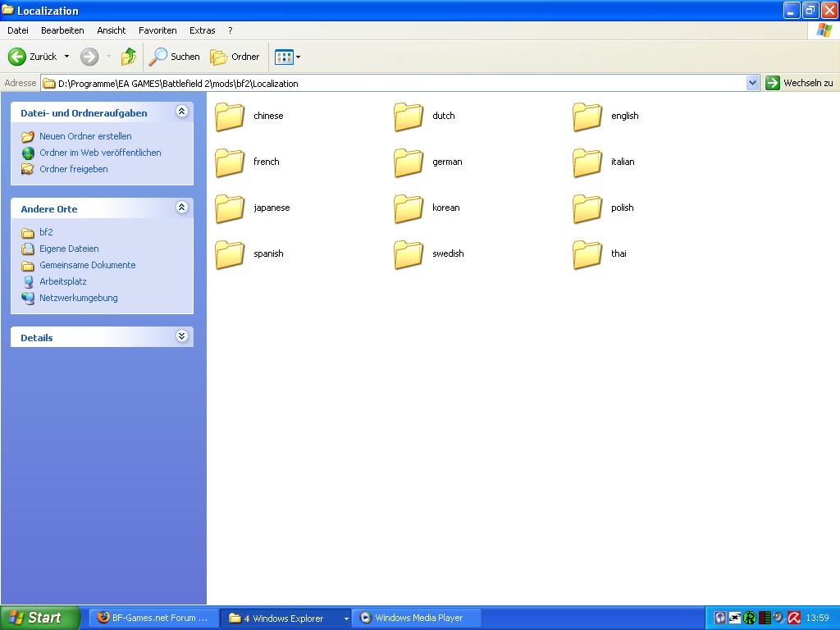This screenshot has width=840, height=630.
Task: Click the Avira red umbrella tray icon
Action: click(x=794, y=618)
